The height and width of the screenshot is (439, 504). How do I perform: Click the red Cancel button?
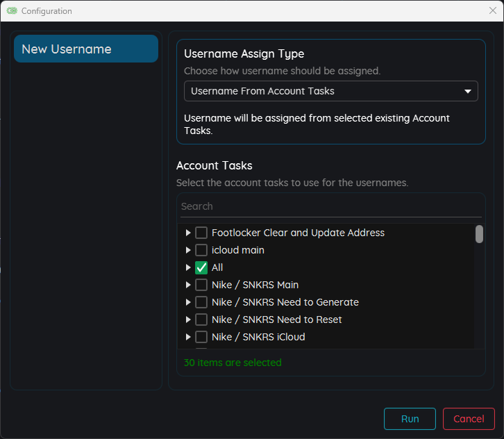pos(469,419)
